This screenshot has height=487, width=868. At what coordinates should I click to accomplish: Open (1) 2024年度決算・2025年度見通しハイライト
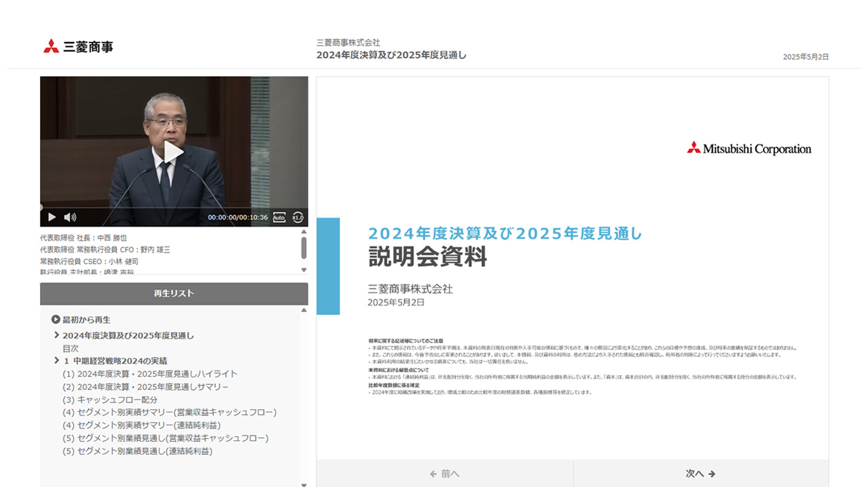149,374
